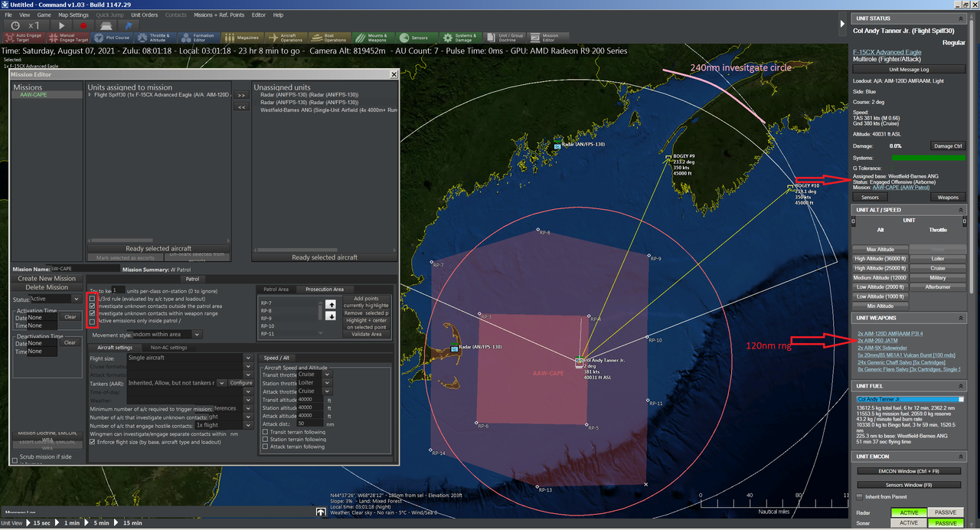Collapse the Unit Weapons panel
This screenshot has width=980, height=530.
(961, 318)
